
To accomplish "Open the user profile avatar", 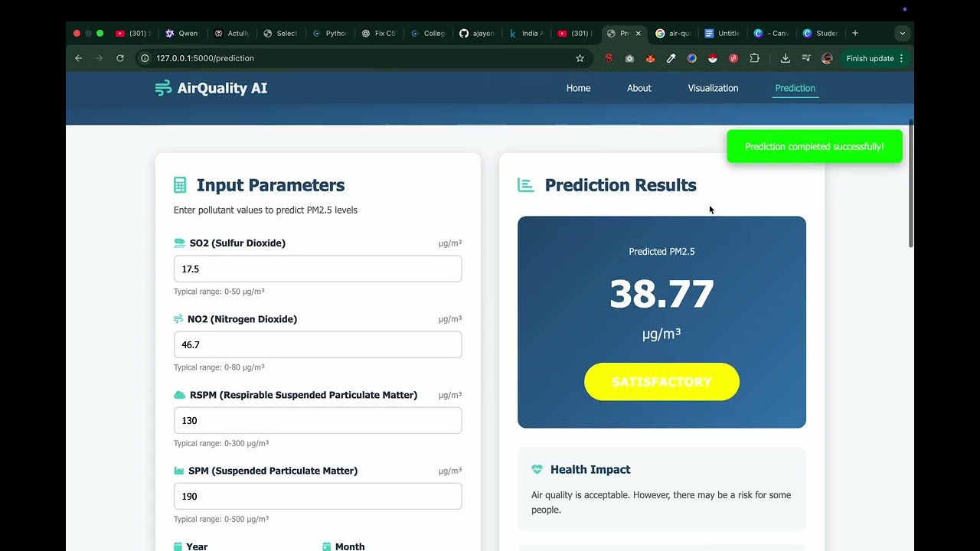I will 827,58.
